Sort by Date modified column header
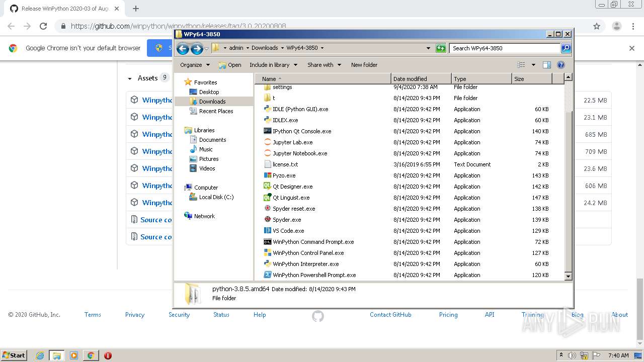The height and width of the screenshot is (362, 644). coord(421,79)
